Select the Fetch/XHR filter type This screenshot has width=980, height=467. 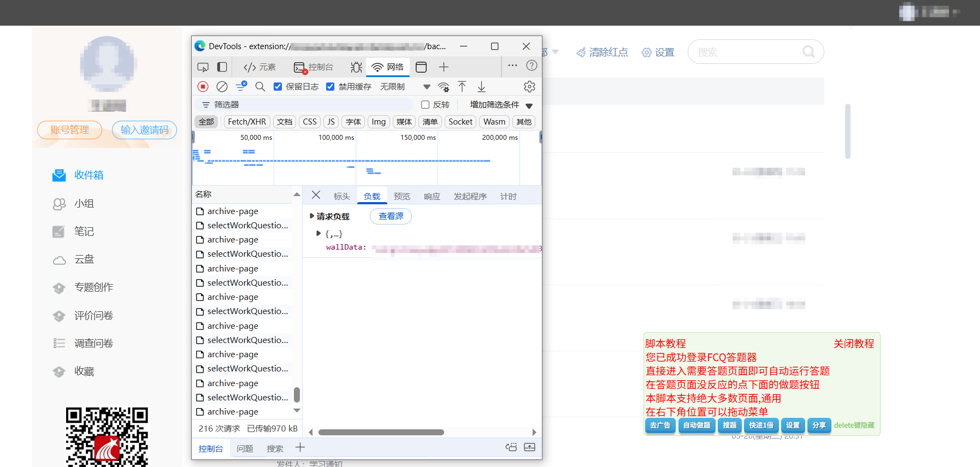247,122
